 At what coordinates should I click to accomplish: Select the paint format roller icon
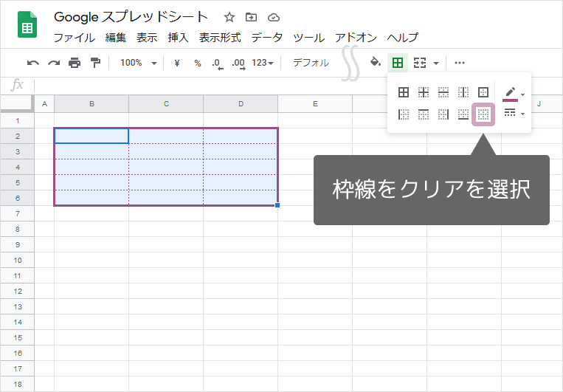tap(94, 63)
